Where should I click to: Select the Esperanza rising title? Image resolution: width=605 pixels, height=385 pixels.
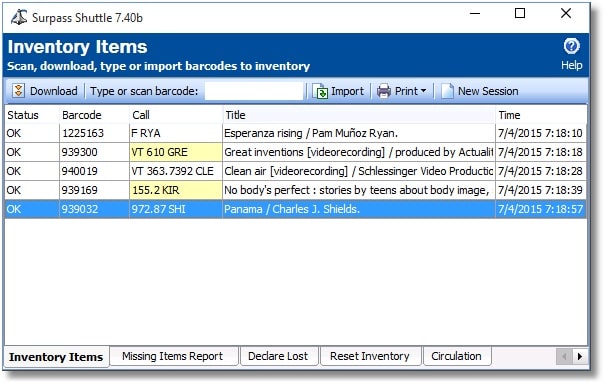click(x=359, y=133)
